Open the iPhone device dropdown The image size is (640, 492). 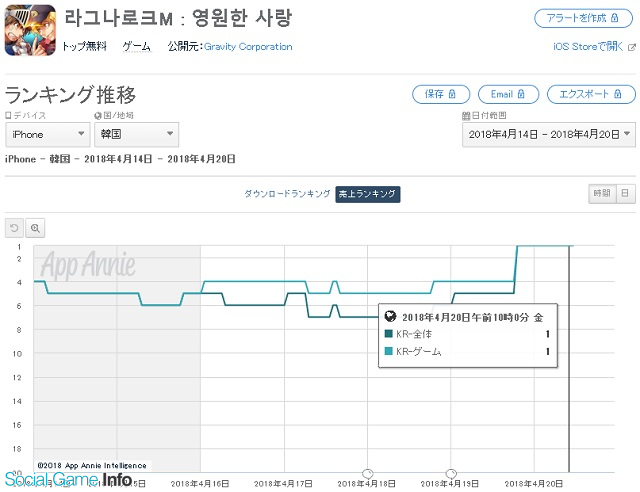pyautogui.click(x=47, y=134)
